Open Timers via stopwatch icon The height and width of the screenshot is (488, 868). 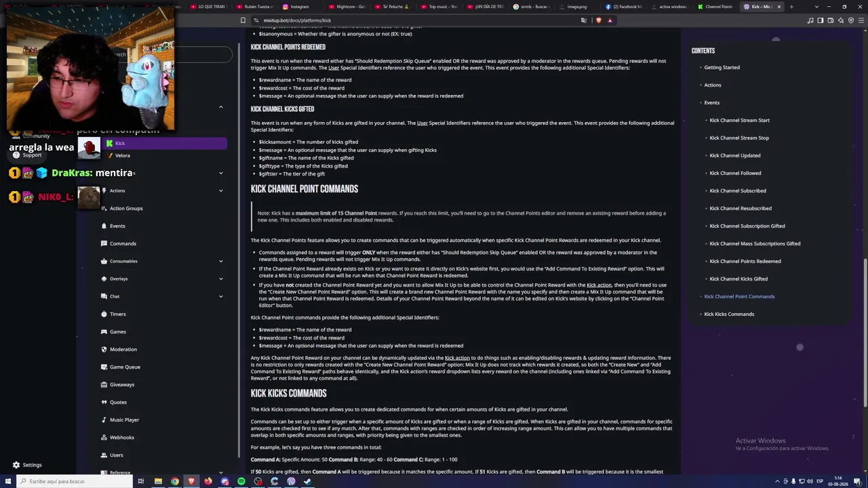(104, 314)
